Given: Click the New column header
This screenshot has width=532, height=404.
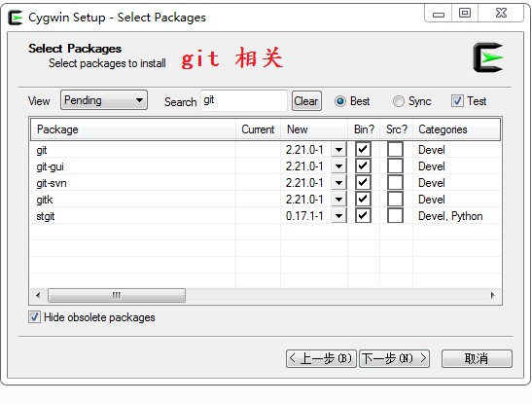Looking at the screenshot, I should 314,129.
